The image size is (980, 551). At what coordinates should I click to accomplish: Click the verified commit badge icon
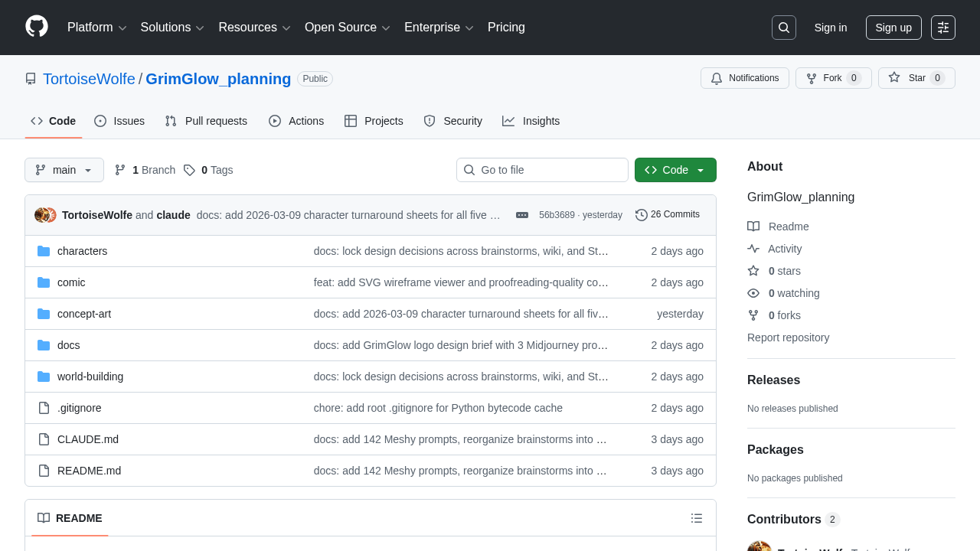(x=521, y=216)
